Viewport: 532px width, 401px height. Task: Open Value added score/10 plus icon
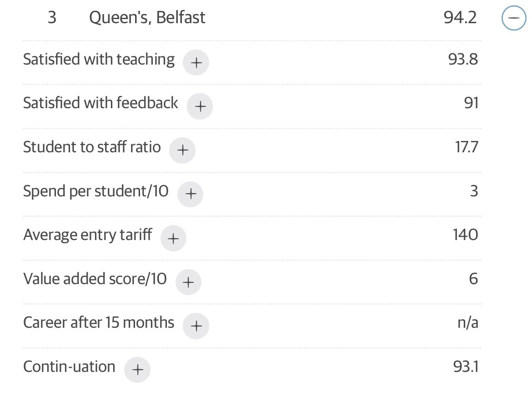tap(188, 282)
